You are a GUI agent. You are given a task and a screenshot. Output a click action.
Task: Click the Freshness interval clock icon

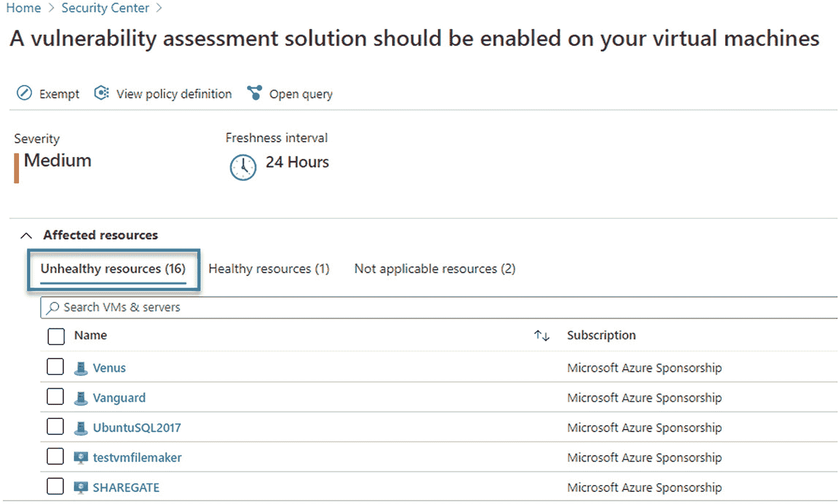[243, 167]
